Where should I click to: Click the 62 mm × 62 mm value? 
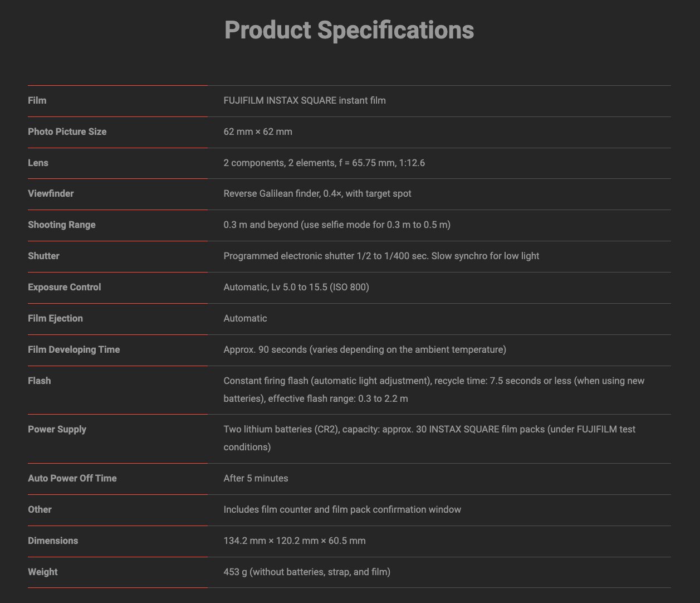pyautogui.click(x=258, y=132)
